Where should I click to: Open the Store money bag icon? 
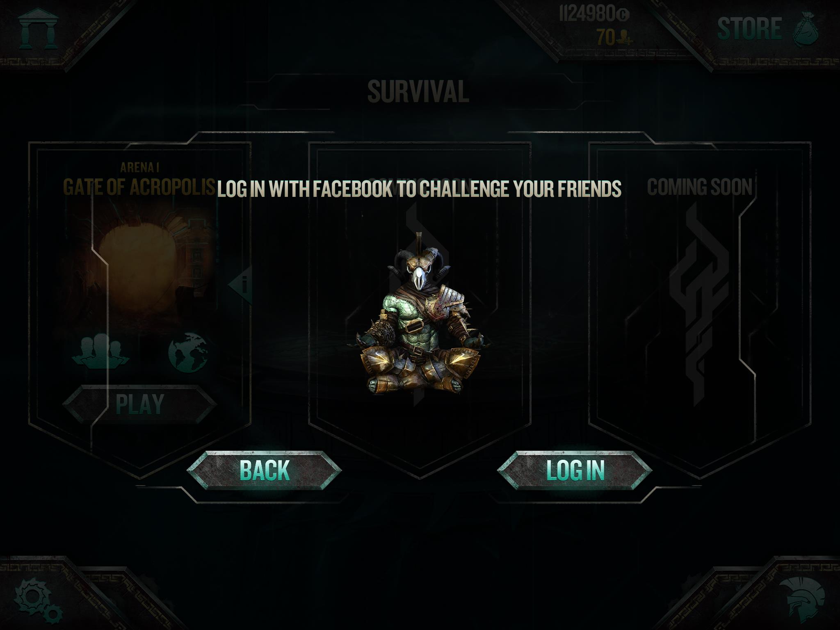point(806,29)
